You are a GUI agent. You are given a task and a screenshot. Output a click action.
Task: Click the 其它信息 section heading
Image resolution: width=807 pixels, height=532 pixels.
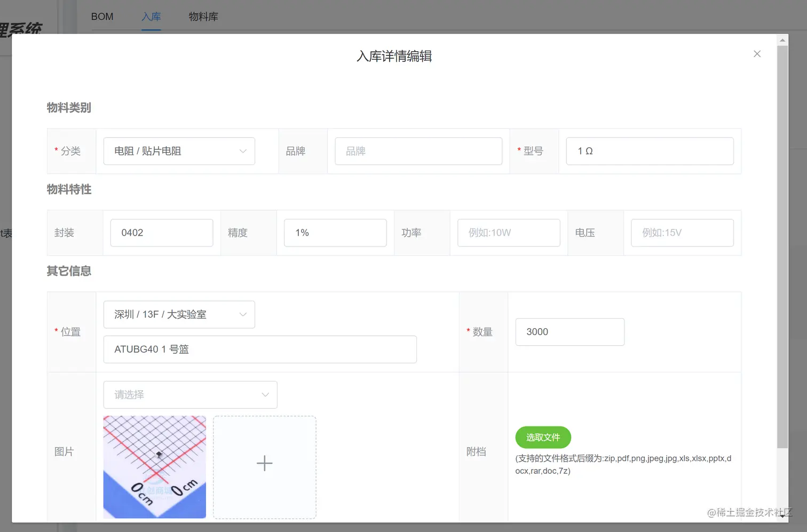tap(69, 271)
